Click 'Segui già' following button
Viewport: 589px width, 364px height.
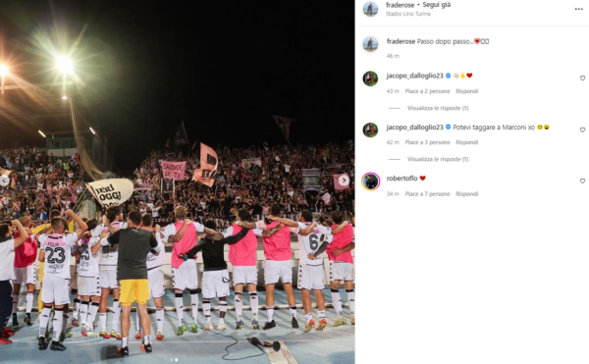click(x=437, y=5)
